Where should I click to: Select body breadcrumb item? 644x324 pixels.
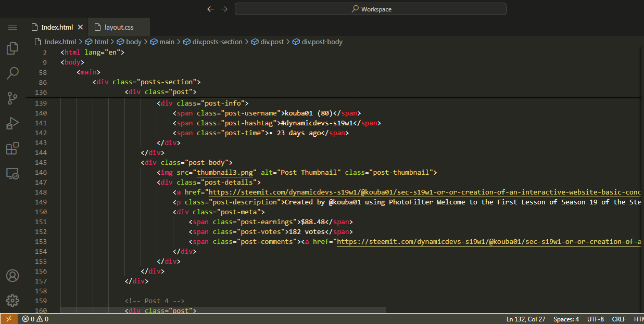tap(133, 42)
